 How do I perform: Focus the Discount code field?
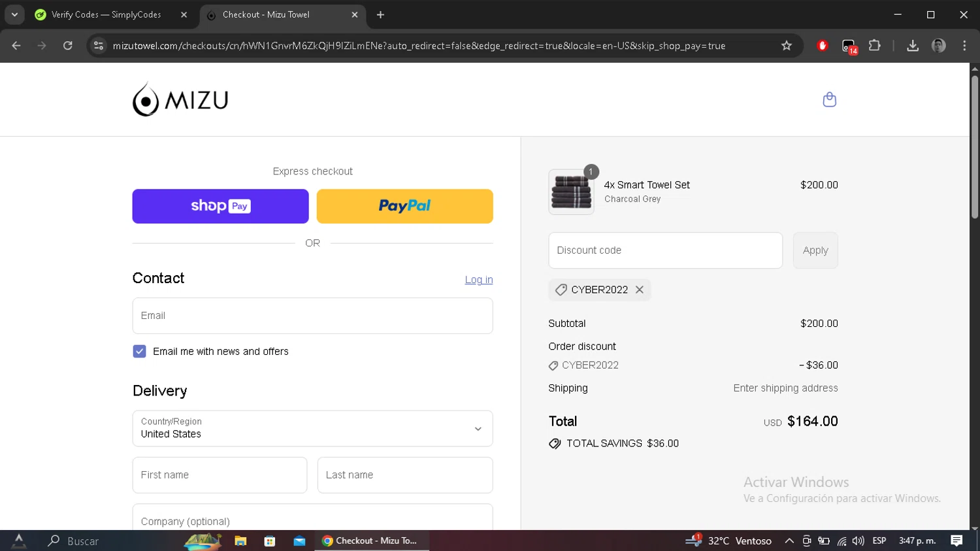[x=666, y=250]
